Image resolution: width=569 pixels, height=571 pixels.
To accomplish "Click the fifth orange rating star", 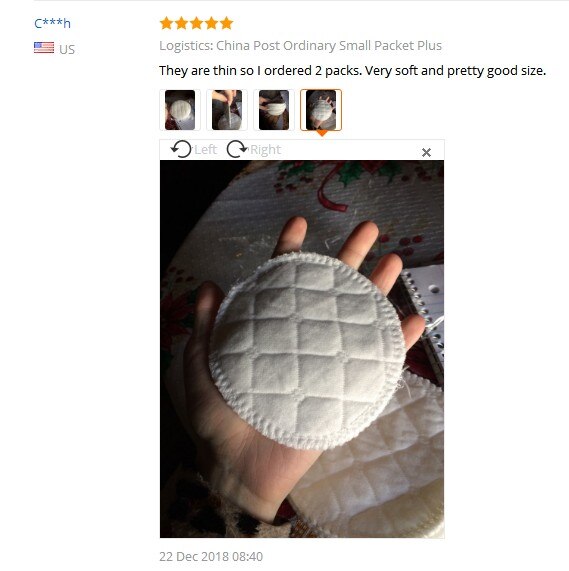I will [x=226, y=23].
